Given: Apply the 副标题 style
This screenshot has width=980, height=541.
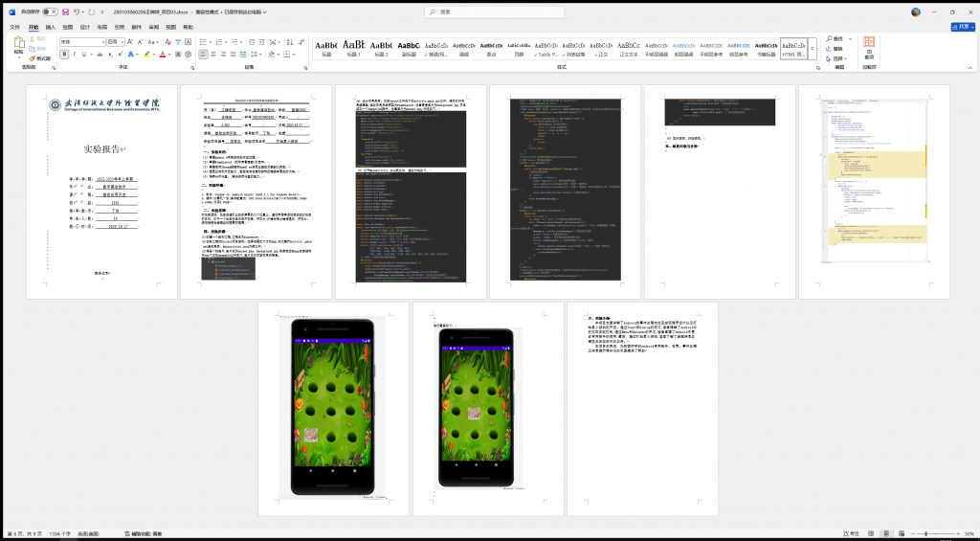Looking at the screenshot, I should coord(409,49).
